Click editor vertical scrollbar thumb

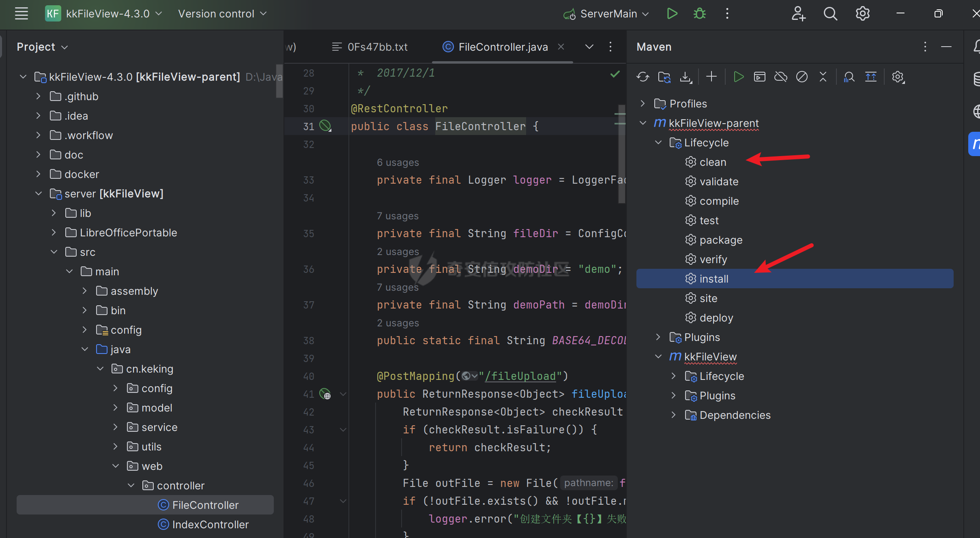coord(621,154)
